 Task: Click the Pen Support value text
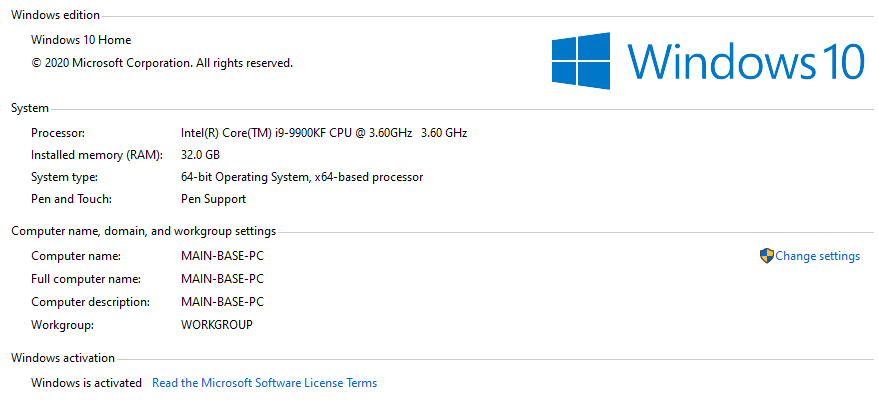213,199
